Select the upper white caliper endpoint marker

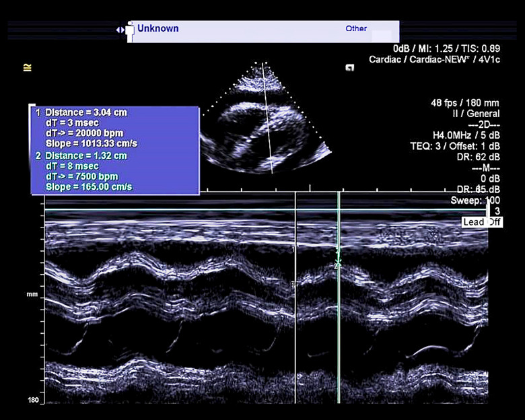pos(294,250)
